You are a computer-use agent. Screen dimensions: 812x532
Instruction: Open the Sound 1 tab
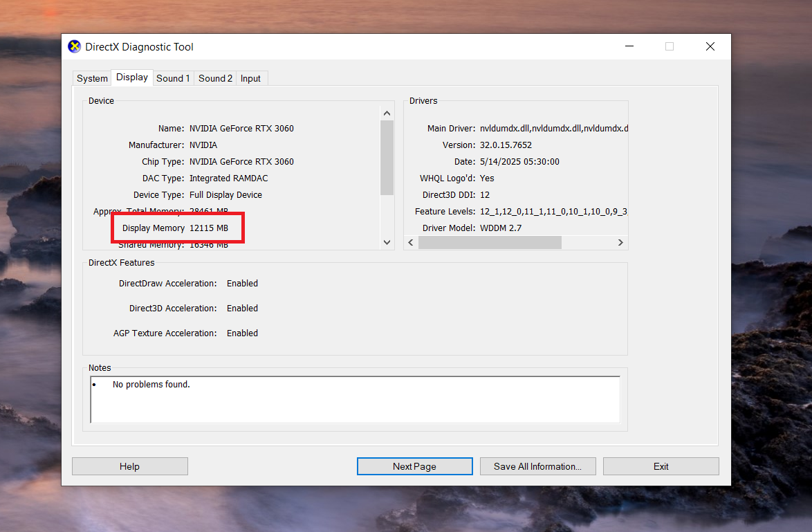point(173,78)
